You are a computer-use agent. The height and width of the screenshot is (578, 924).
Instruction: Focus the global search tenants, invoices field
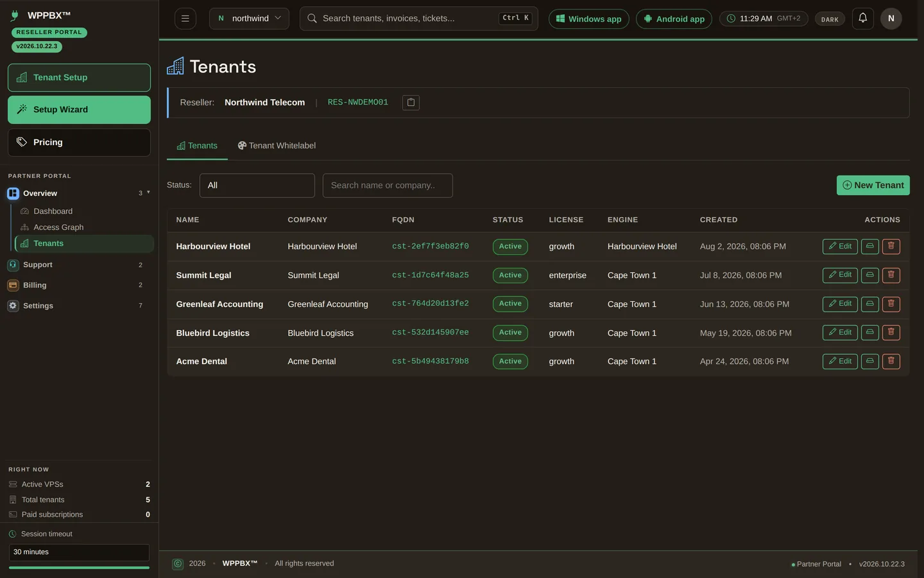click(x=418, y=19)
